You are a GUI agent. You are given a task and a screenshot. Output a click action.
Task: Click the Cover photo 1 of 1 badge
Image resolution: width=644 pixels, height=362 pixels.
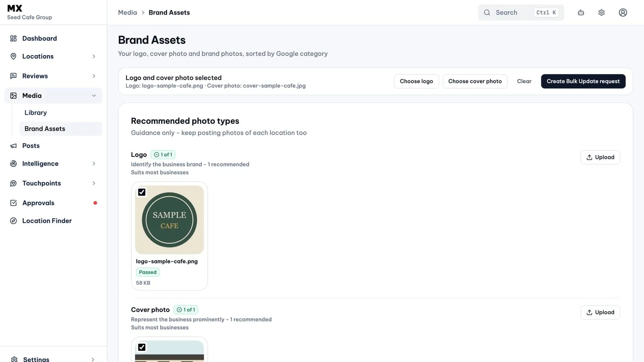[x=186, y=310]
